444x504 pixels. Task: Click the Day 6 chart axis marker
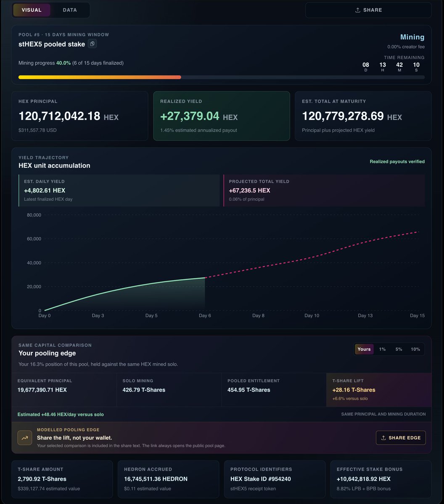tap(205, 315)
